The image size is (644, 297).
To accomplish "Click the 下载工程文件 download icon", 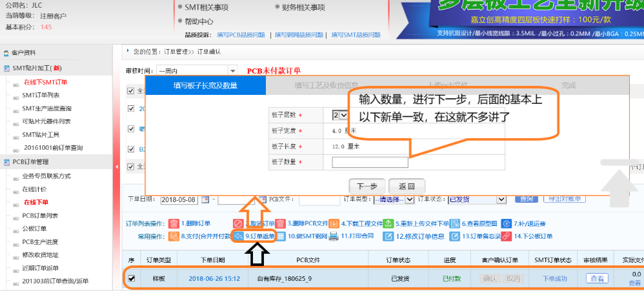I will coord(334,223).
